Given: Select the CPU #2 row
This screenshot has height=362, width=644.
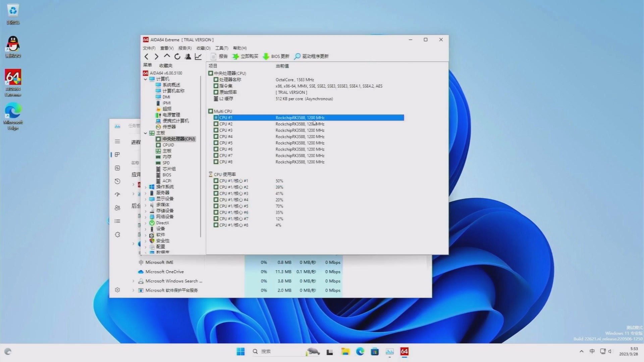Looking at the screenshot, I should 309,124.
